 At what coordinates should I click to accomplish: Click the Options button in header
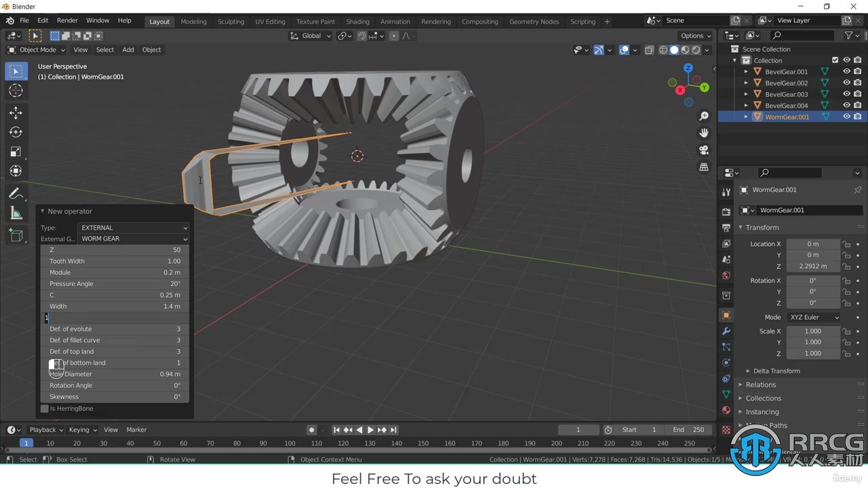pyautogui.click(x=696, y=36)
